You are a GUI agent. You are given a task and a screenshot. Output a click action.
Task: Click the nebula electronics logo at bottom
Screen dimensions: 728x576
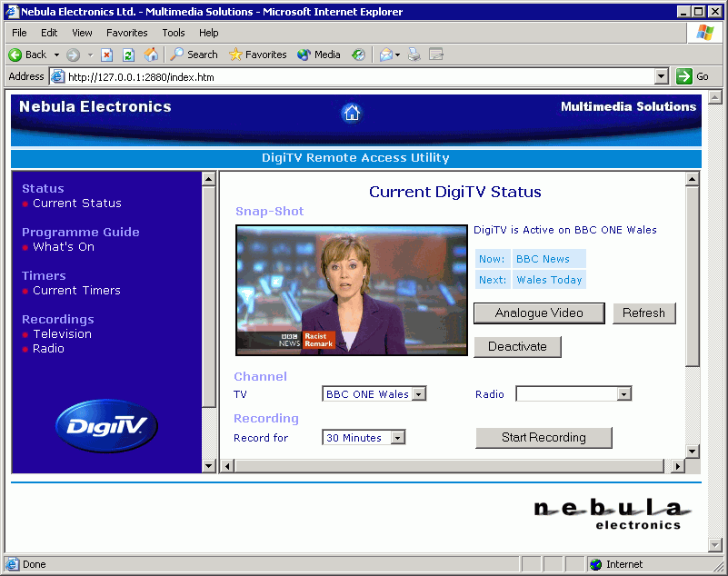point(612,514)
